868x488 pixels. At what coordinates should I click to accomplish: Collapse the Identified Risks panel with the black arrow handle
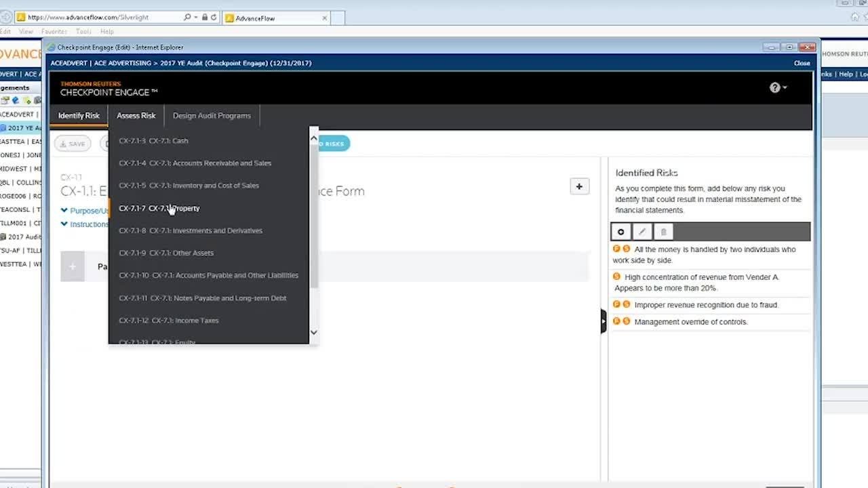[x=603, y=321]
